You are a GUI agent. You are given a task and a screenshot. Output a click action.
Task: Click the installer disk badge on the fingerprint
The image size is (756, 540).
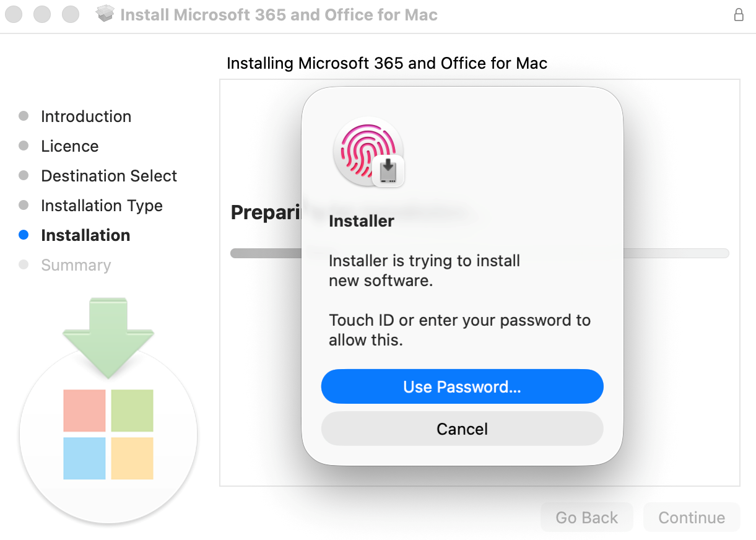388,171
